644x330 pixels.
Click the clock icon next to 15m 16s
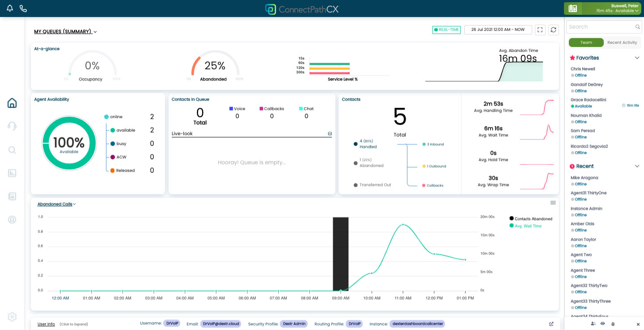pyautogui.click(x=624, y=106)
